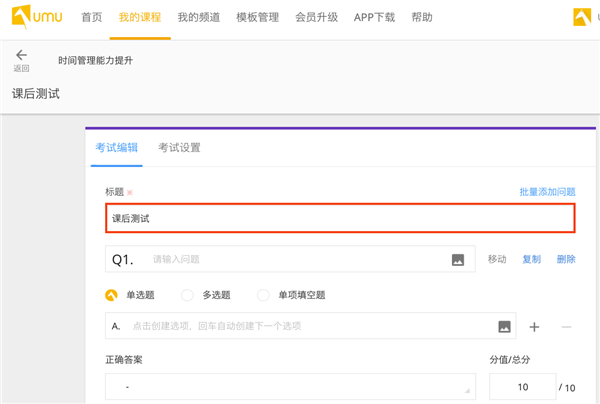Click the partial UMU logo at right

click(586, 18)
